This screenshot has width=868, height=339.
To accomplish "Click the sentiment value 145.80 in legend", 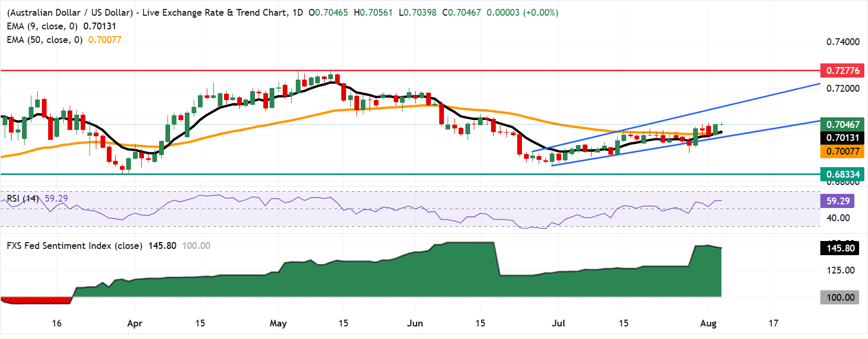I will 162,246.
